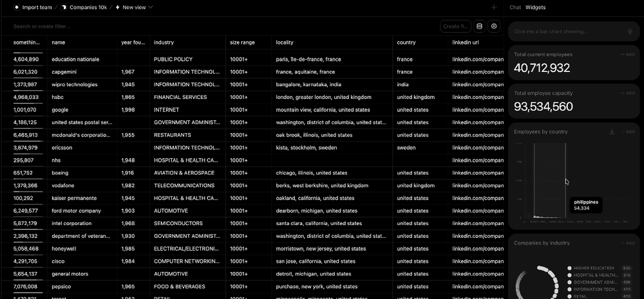Add Total employee capacity widget
The width and height of the screenshot is (644, 299).
627,93
